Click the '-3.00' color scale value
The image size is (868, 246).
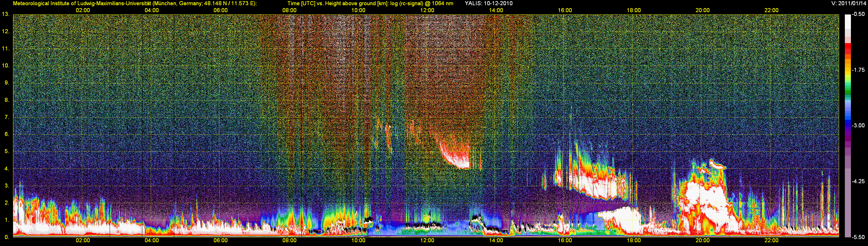click(x=858, y=125)
